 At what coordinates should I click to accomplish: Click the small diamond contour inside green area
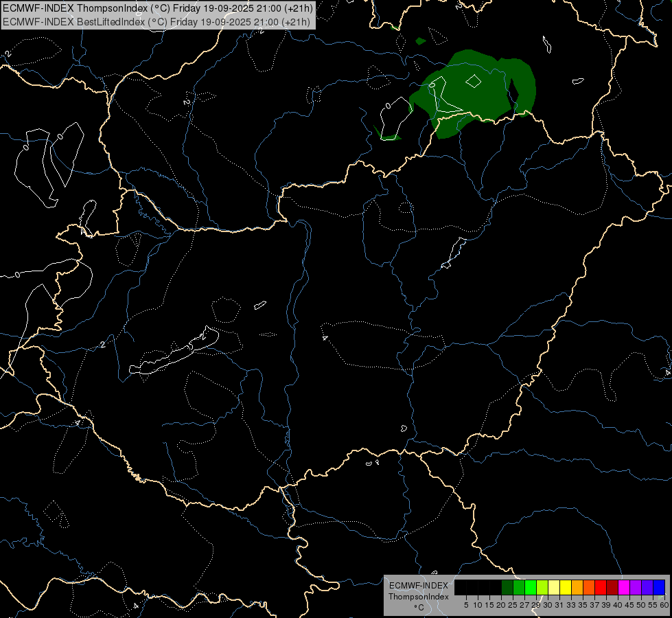(x=474, y=80)
